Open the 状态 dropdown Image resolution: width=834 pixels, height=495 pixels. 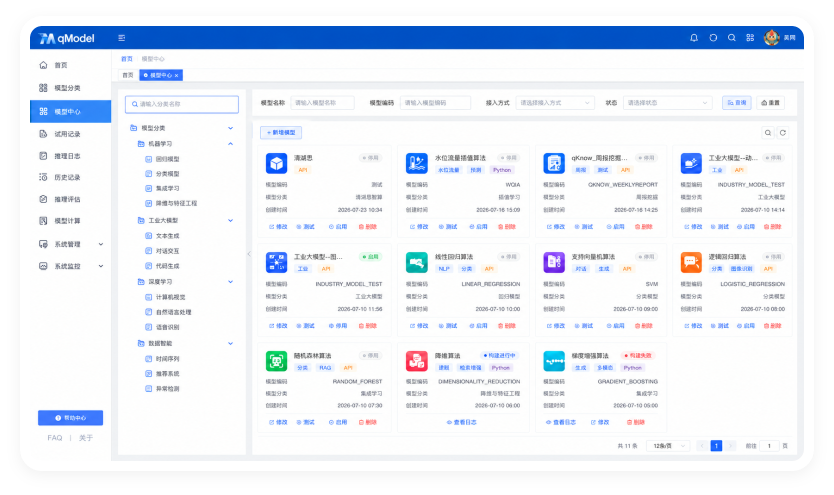668,103
